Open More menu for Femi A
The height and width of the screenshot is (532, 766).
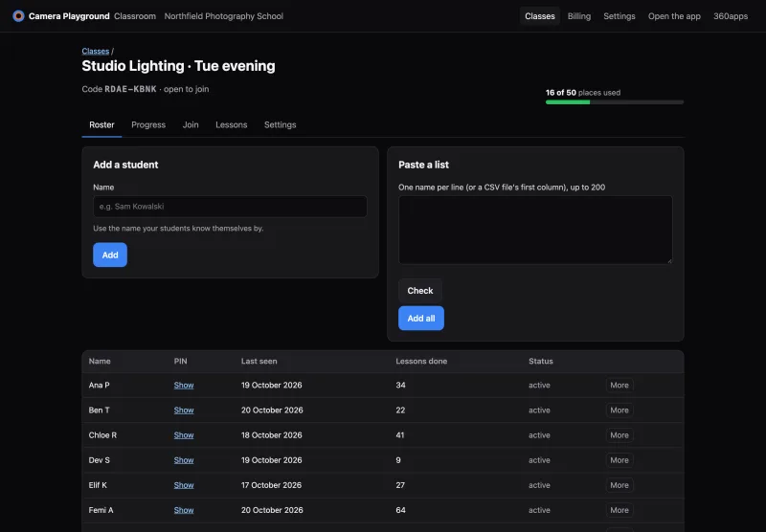pos(620,510)
